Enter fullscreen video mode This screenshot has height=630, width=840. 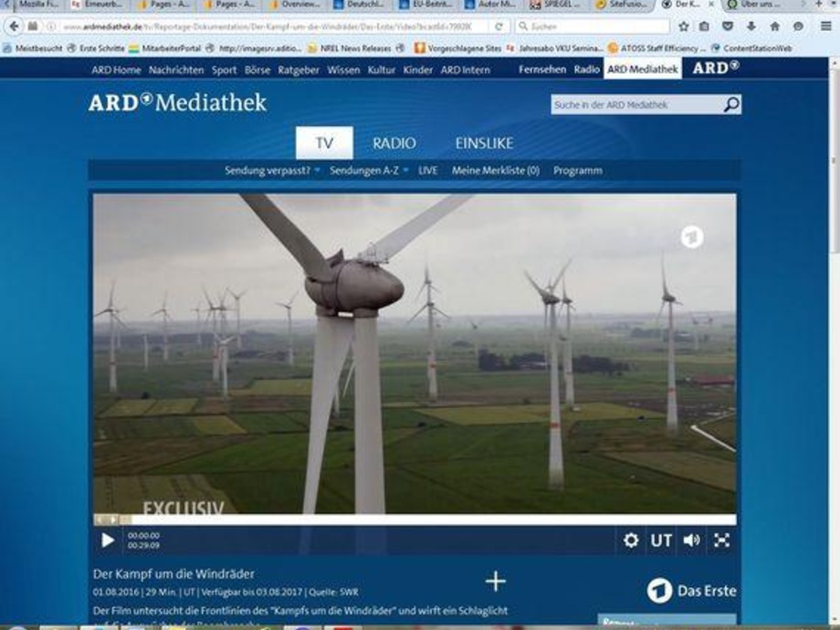721,541
